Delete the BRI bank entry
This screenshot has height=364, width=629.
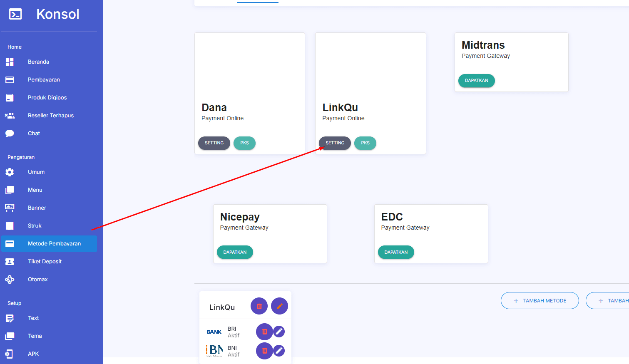pos(264,332)
